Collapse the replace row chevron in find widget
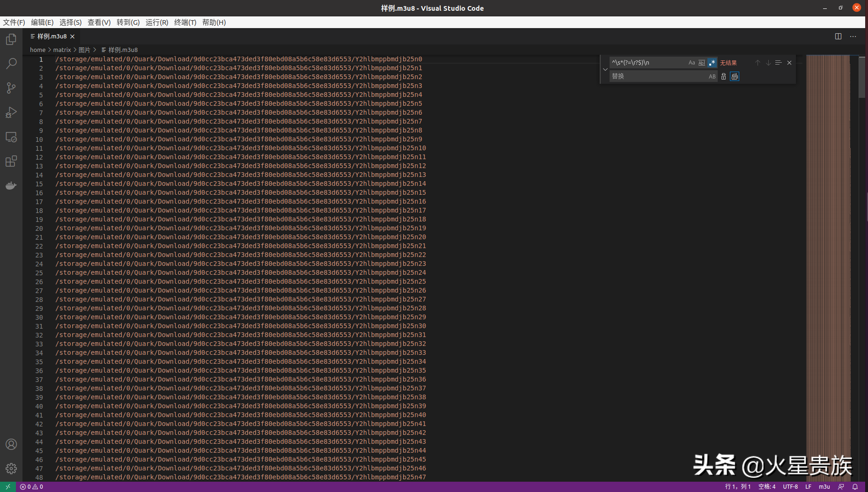The width and height of the screenshot is (868, 492). (x=605, y=69)
